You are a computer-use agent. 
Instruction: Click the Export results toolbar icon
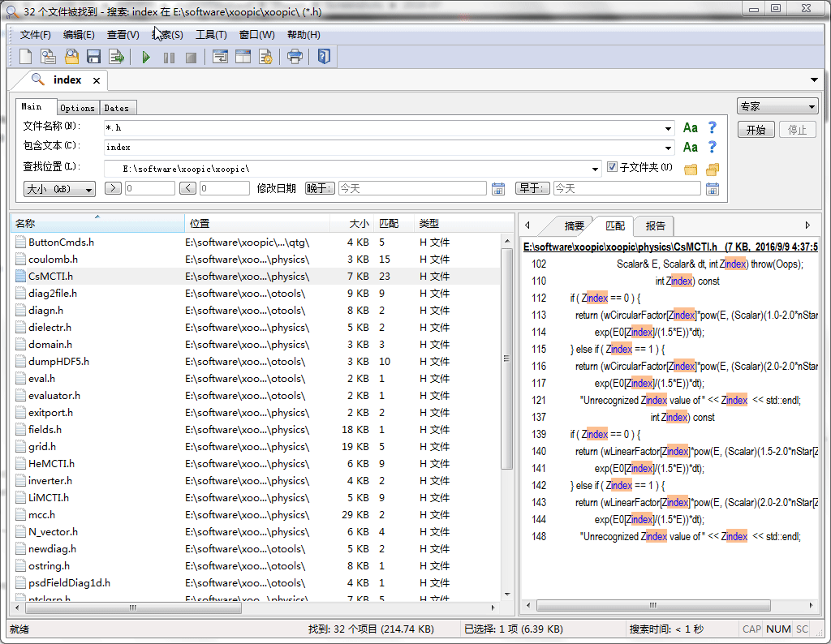click(x=117, y=57)
